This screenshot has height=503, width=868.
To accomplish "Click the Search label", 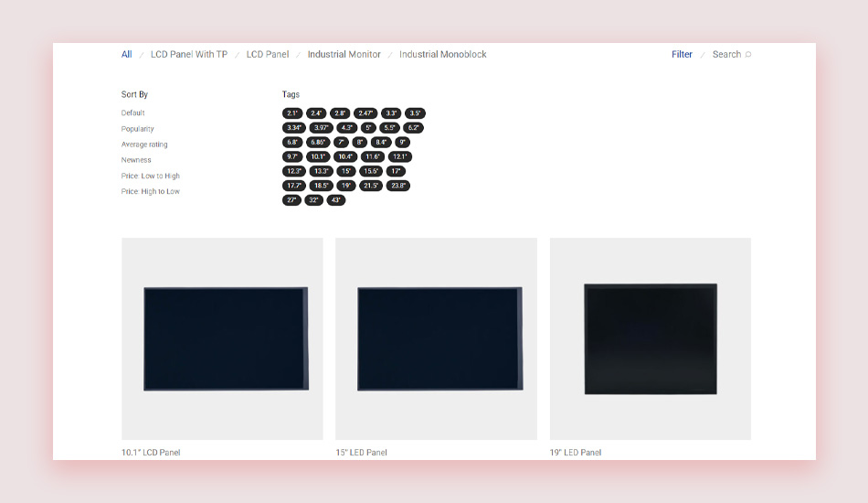I will tap(726, 54).
